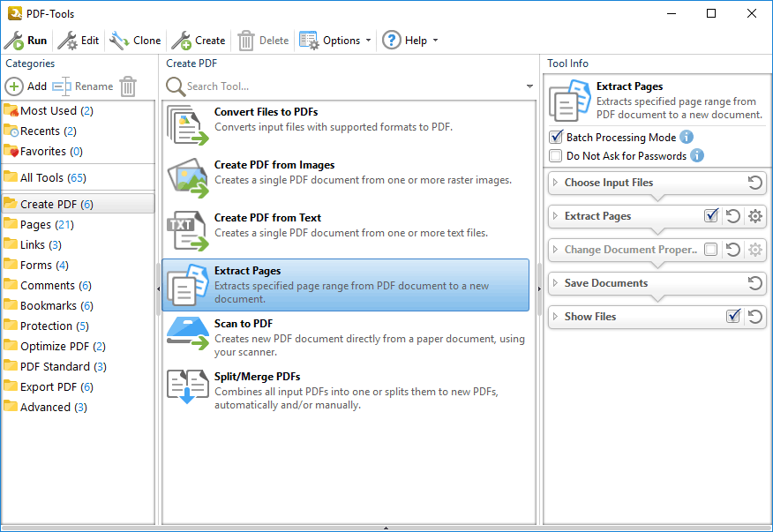Add a new category

click(x=26, y=86)
